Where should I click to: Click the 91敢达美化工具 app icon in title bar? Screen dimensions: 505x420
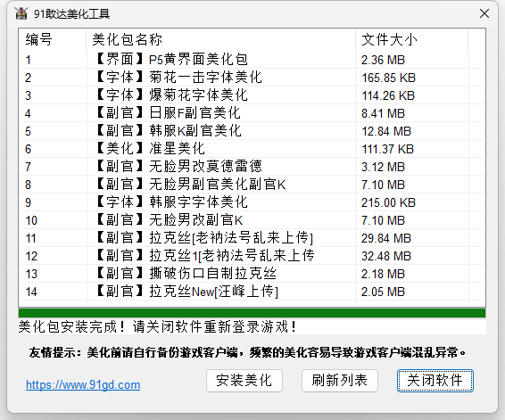[21, 13]
